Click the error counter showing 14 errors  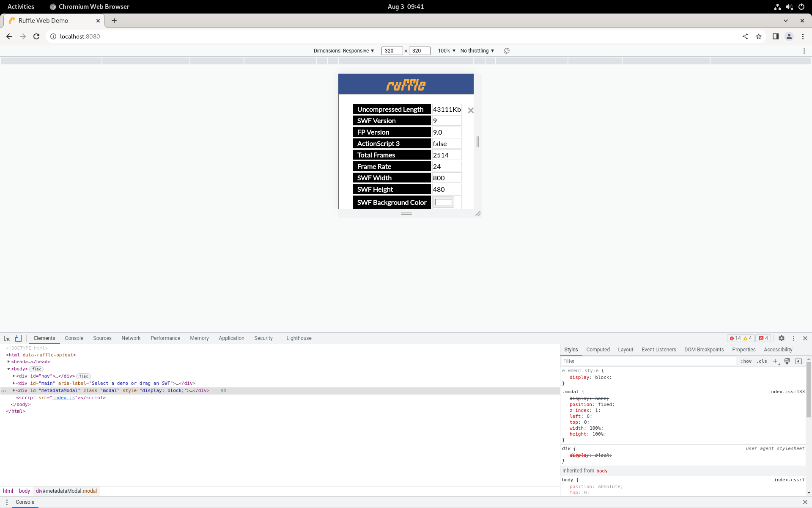coord(737,338)
